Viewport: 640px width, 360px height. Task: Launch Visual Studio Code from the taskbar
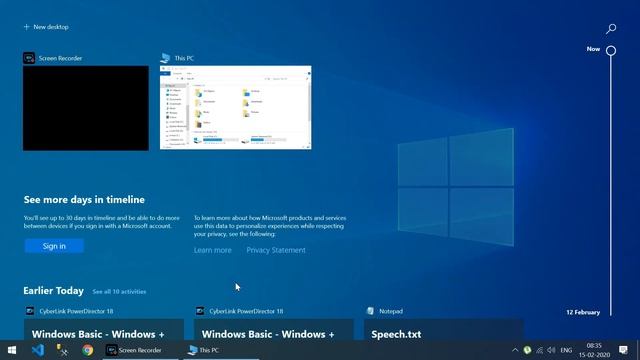[38, 350]
